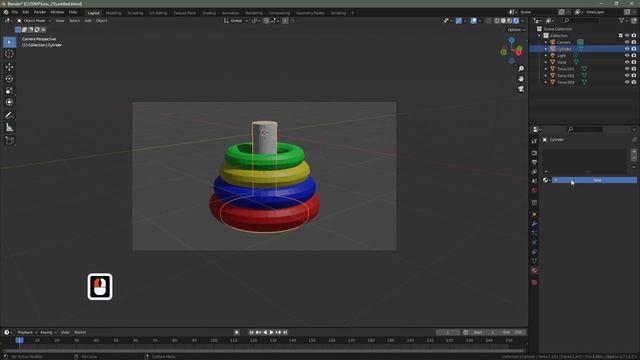Open the World properties tab

tap(534, 190)
